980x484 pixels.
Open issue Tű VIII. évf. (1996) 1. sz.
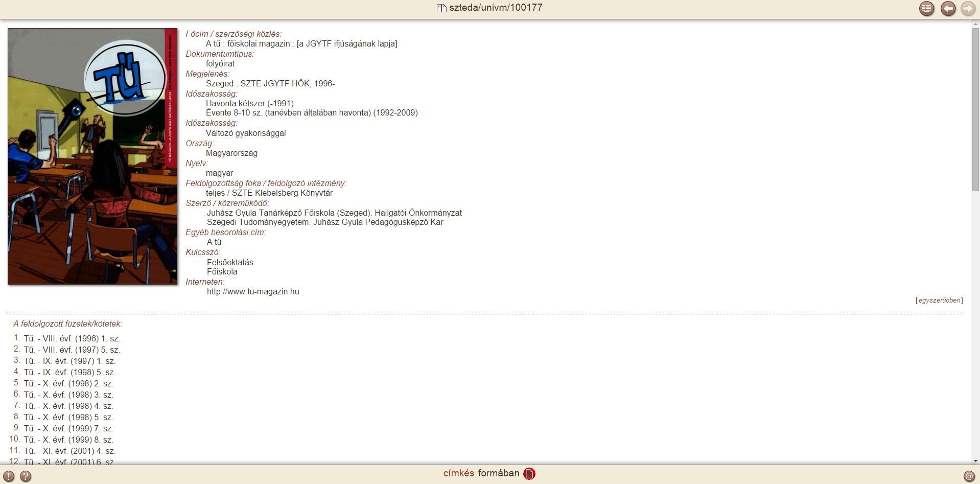coord(72,339)
